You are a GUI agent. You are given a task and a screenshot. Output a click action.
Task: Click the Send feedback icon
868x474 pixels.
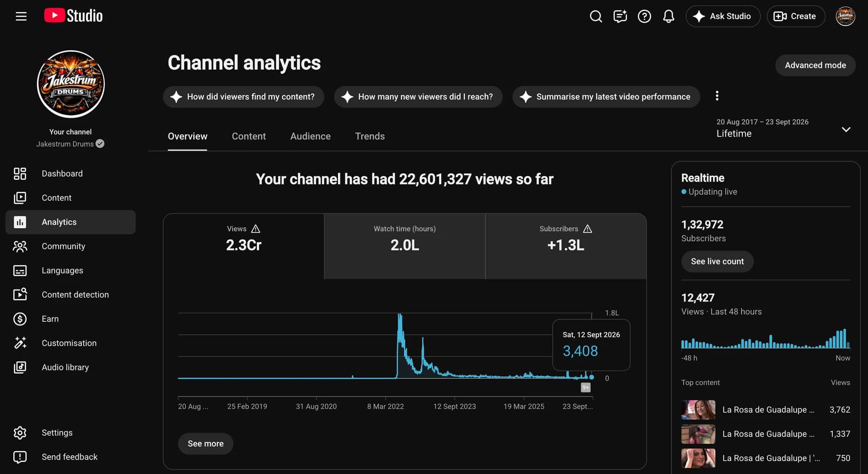(x=20, y=457)
